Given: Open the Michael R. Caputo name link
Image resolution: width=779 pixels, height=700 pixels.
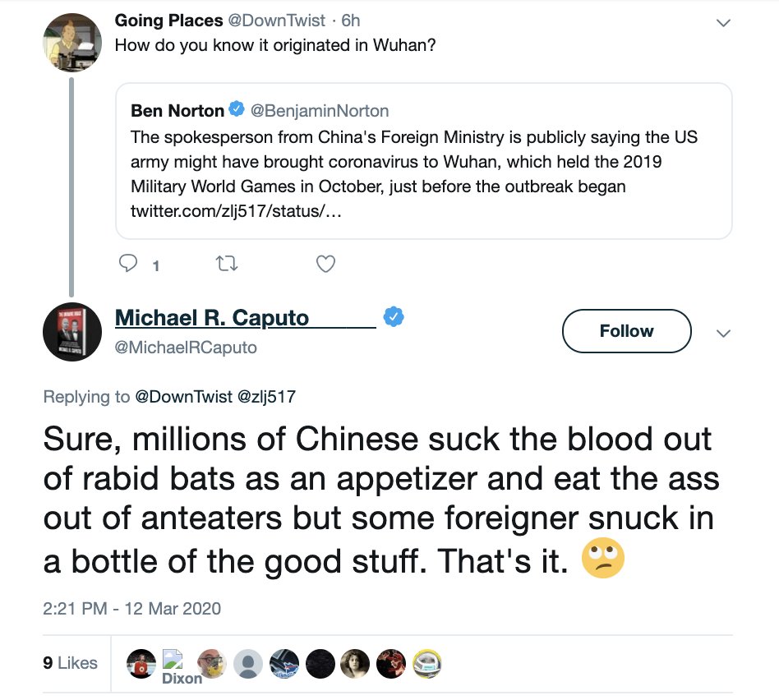Looking at the screenshot, I should point(212,317).
